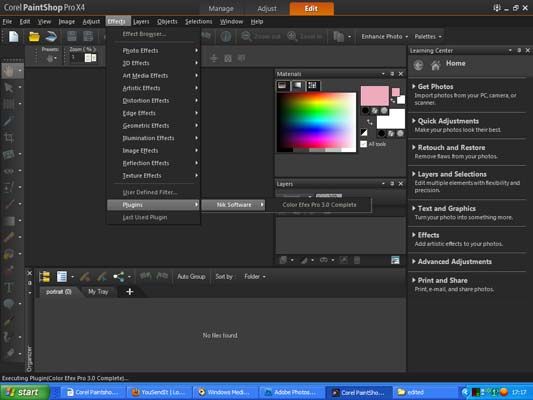The image size is (533, 400).
Task: Click the info circle toolbar icon
Action: [x=226, y=36]
